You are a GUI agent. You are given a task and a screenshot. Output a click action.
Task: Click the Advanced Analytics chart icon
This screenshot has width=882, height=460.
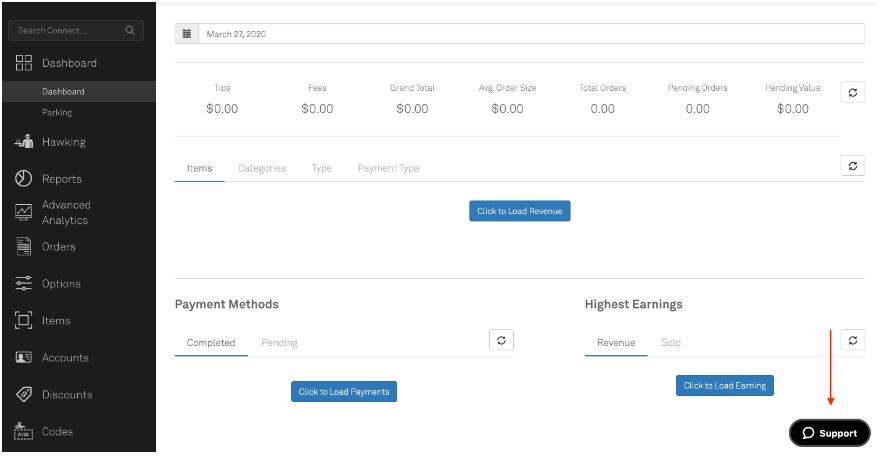(x=24, y=212)
